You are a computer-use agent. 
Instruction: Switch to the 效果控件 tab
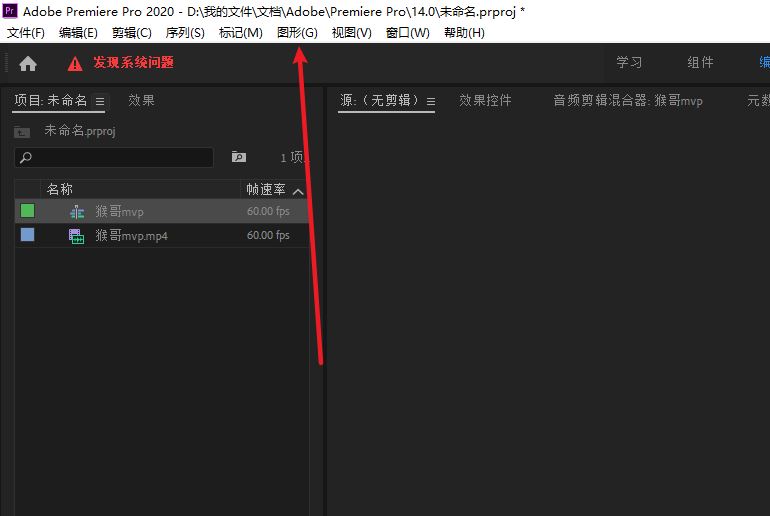(485, 100)
